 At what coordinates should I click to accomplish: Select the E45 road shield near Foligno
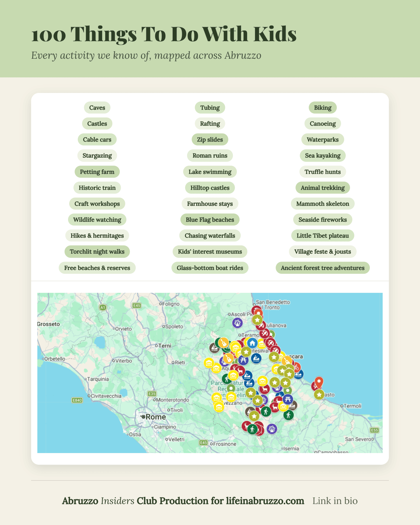coord(137,305)
